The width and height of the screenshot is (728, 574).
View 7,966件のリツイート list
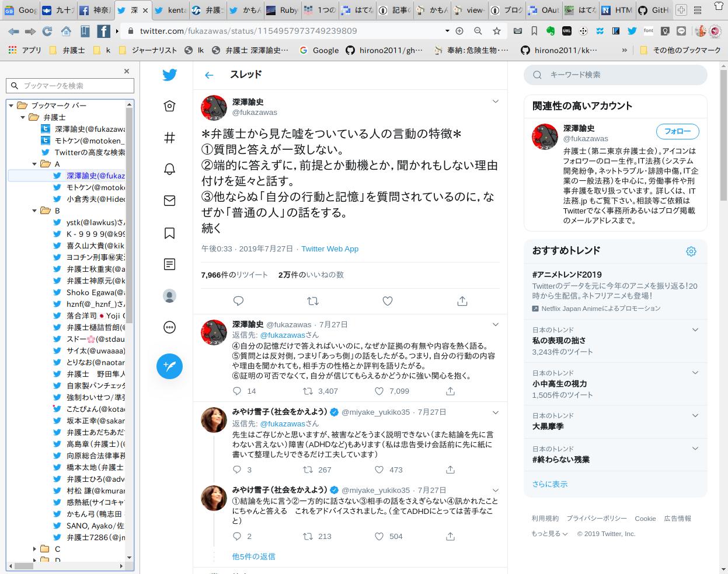tap(234, 275)
